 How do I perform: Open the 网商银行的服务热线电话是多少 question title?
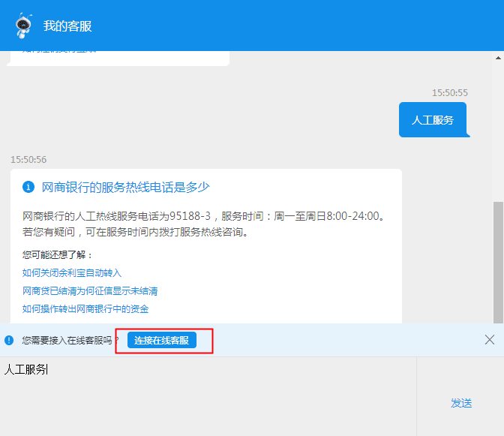click(x=125, y=187)
